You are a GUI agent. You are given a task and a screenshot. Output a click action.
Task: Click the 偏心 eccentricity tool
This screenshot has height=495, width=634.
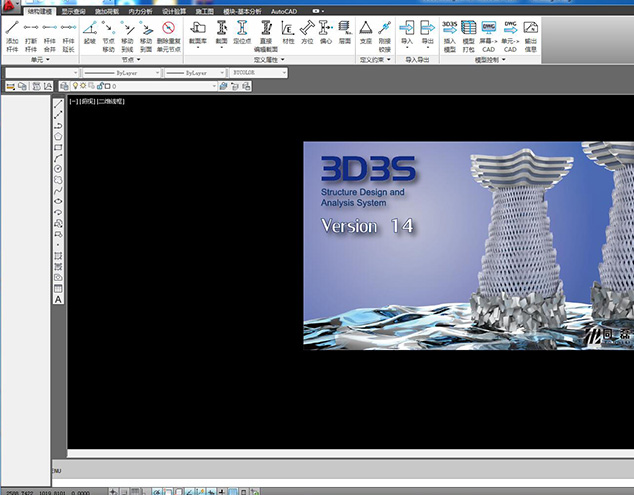point(325,33)
